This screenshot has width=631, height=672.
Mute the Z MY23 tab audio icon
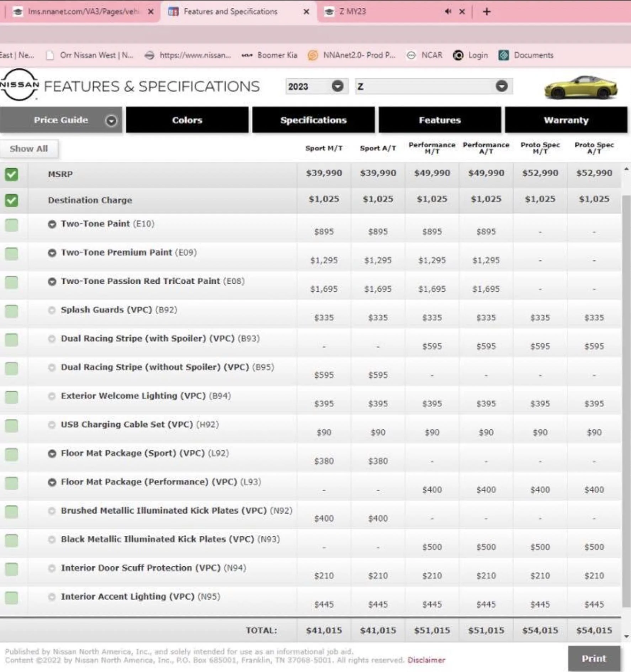pyautogui.click(x=448, y=12)
